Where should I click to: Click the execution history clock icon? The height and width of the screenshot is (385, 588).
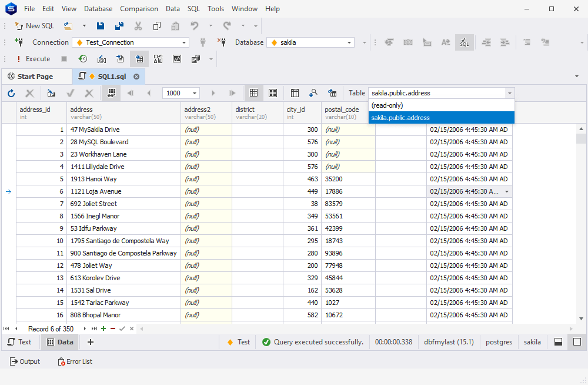pyautogui.click(x=83, y=59)
